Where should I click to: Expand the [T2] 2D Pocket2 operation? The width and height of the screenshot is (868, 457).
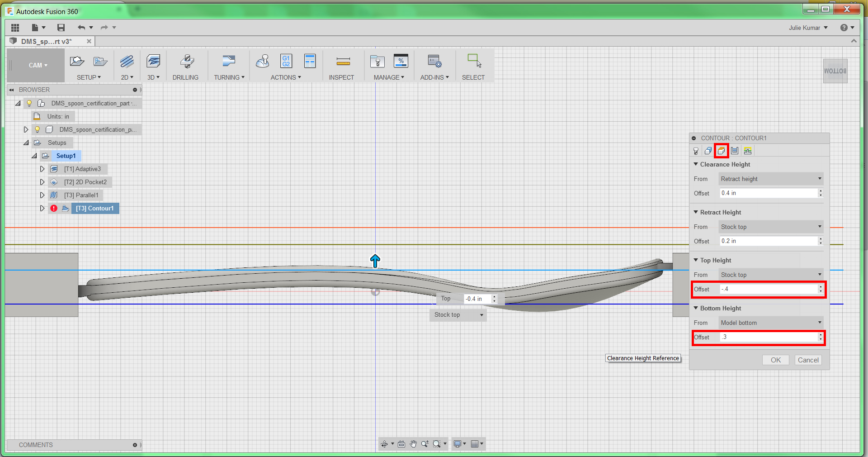[42, 182]
